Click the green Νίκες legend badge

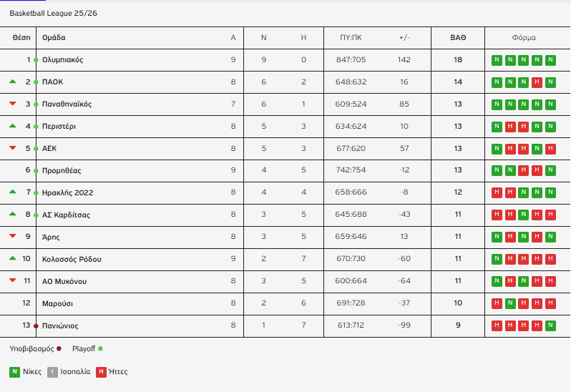(x=14, y=372)
